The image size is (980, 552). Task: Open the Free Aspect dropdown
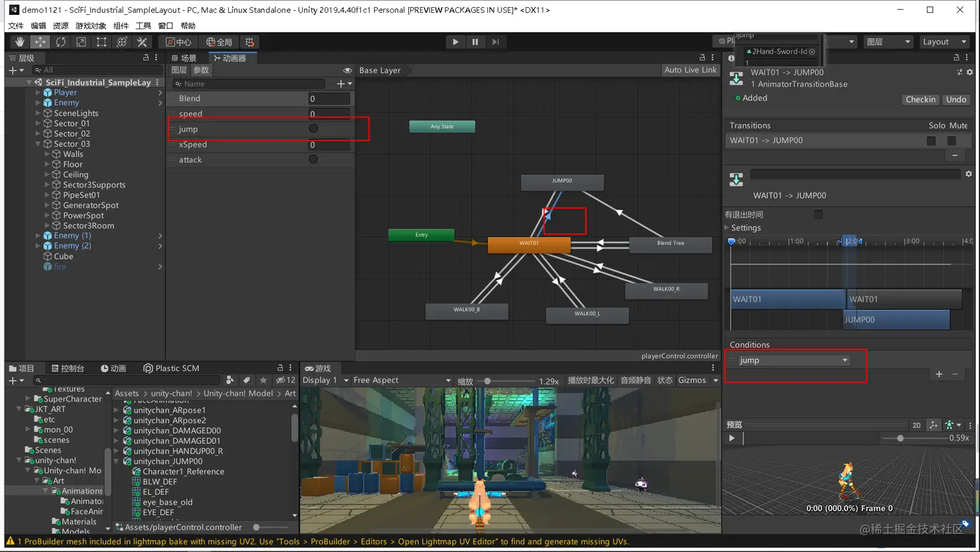point(402,380)
